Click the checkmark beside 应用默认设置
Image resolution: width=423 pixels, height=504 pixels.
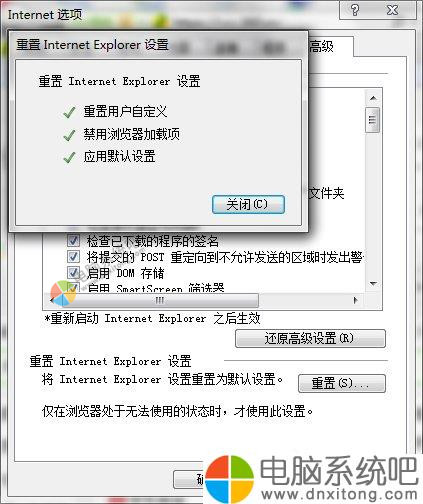(69, 157)
